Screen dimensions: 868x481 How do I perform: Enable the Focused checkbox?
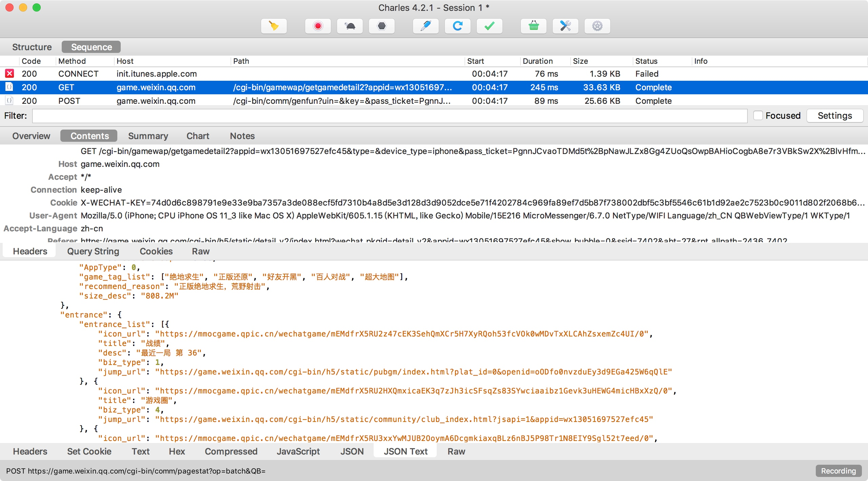(758, 116)
